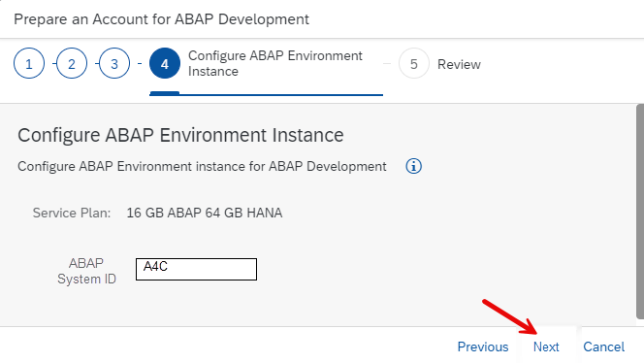644x363 pixels.
Task: Click the 'Prepare an Account for ABAP Development' title
Action: [161, 18]
